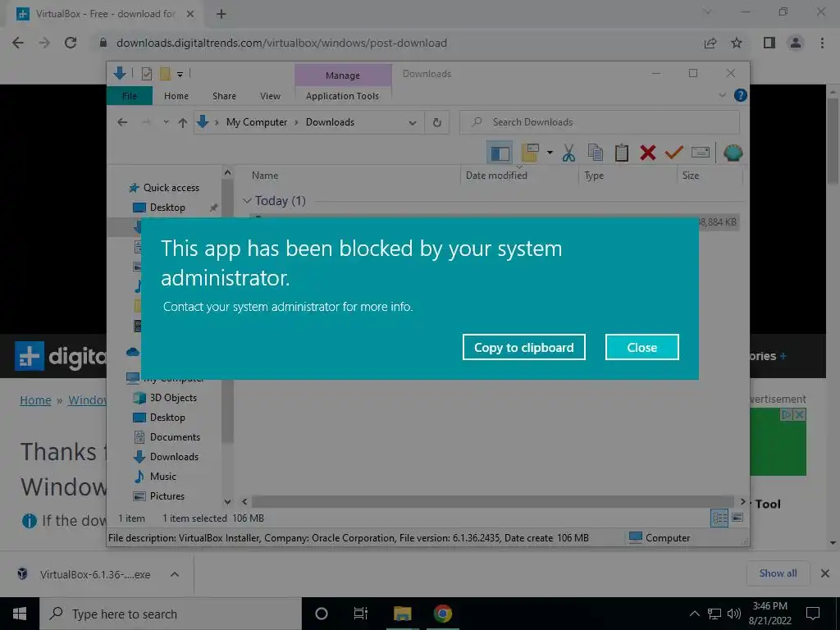
Task: Select pinned Desktop under Quick access
Action: pyautogui.click(x=167, y=208)
